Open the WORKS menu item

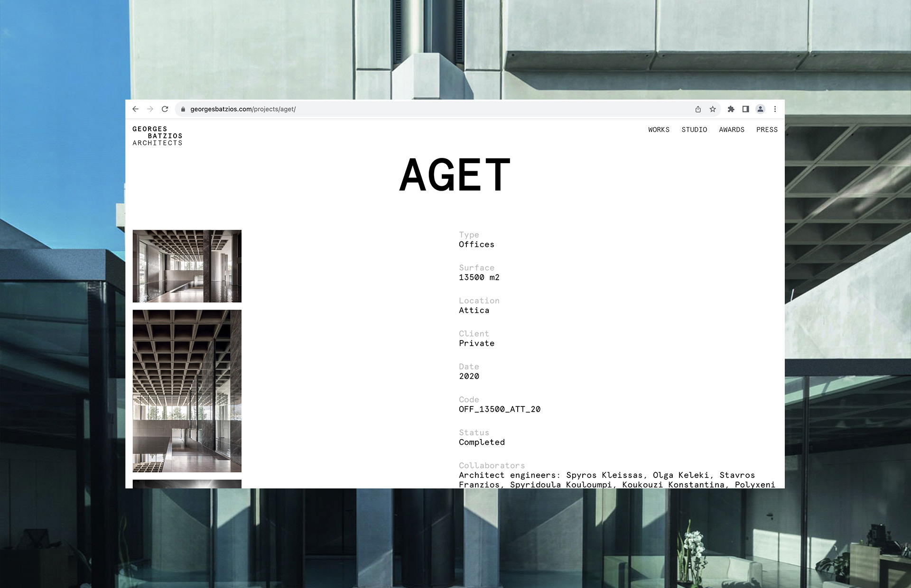(659, 129)
